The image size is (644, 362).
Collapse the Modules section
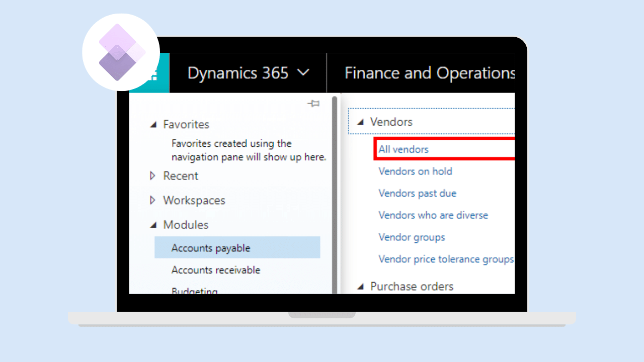pyautogui.click(x=153, y=225)
